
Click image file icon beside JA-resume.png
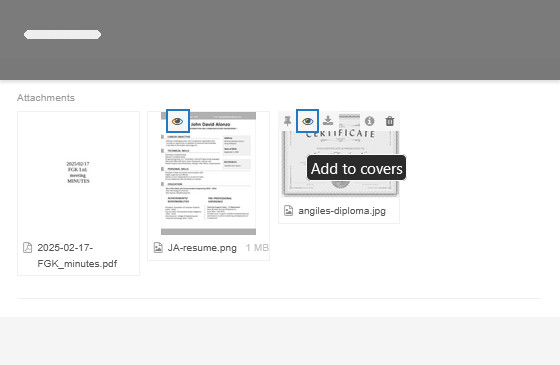(158, 248)
